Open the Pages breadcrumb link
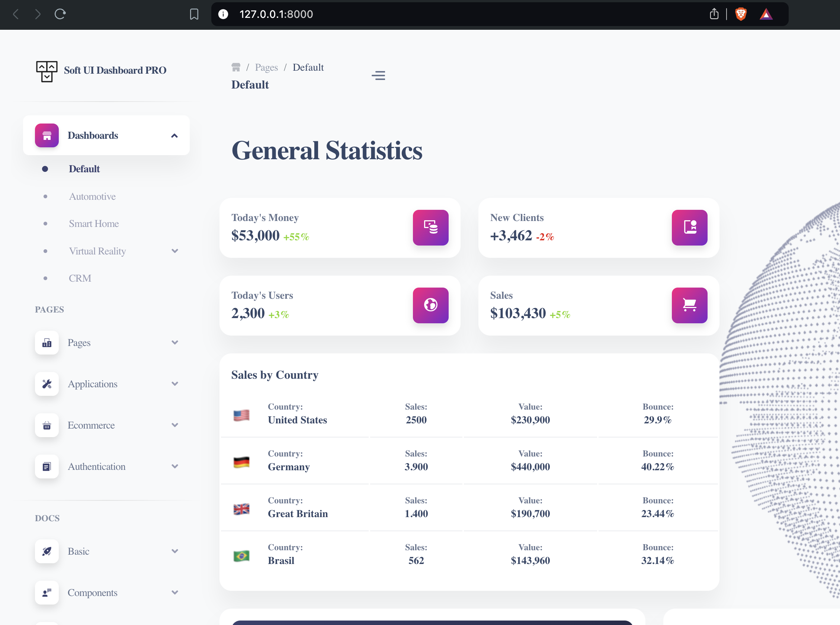The height and width of the screenshot is (625, 840). click(266, 67)
